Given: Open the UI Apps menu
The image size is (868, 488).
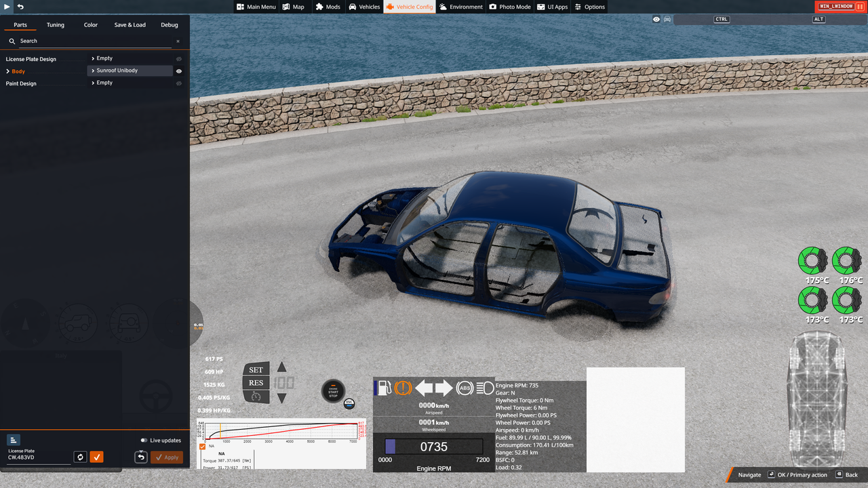Looking at the screenshot, I should 553,7.
